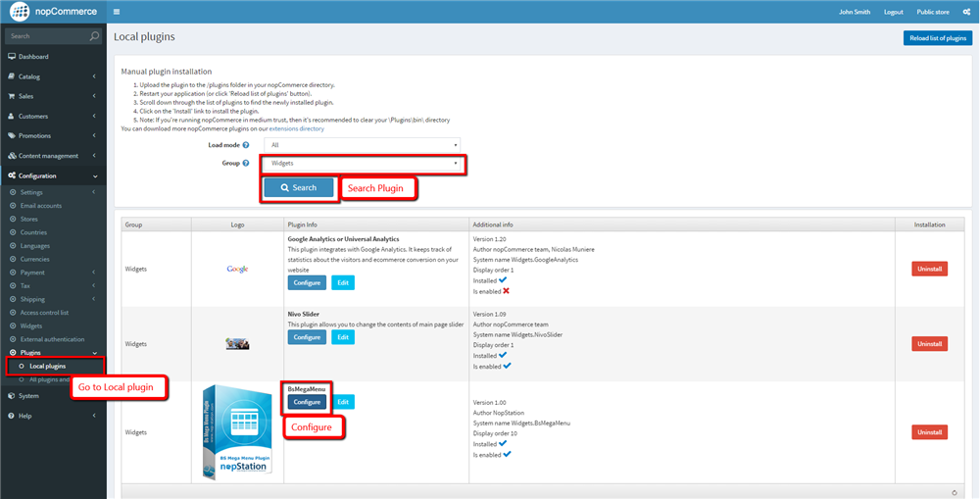980x499 pixels.
Task: Open the Group dropdown showing Widgets
Action: point(362,163)
